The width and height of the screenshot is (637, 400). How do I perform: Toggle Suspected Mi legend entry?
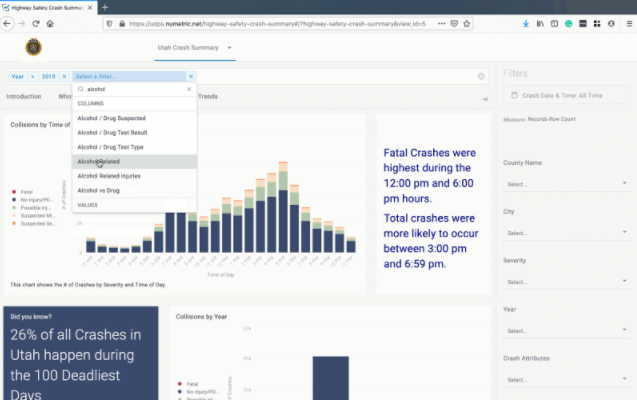coord(34,216)
